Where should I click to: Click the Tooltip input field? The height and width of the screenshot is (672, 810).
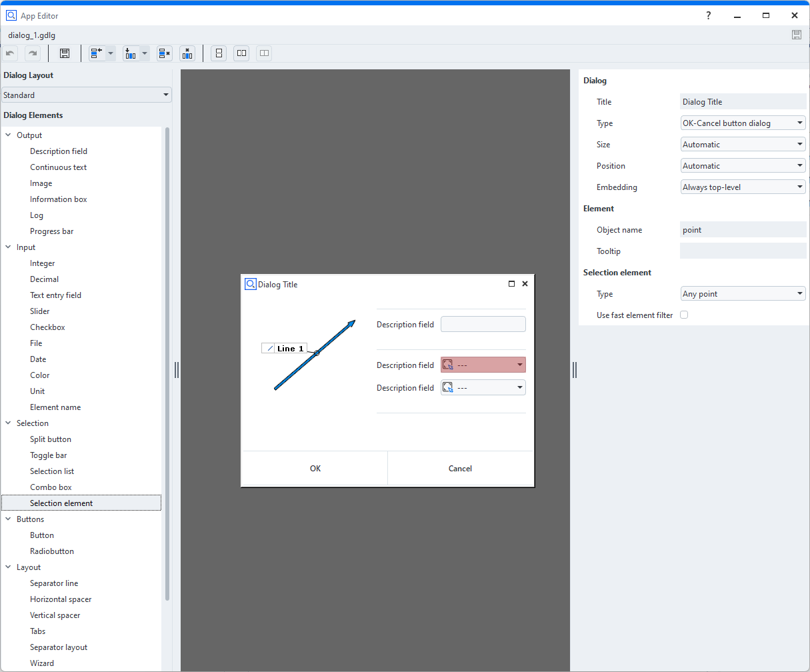743,251
